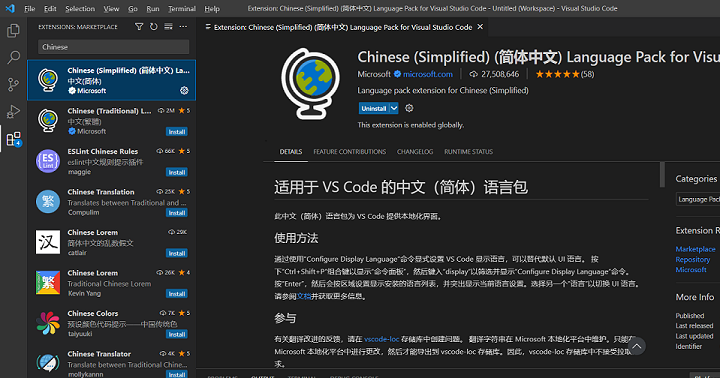Open the microsoft.com publisher link
Viewport: 720px width, 378px height.
click(x=428, y=74)
